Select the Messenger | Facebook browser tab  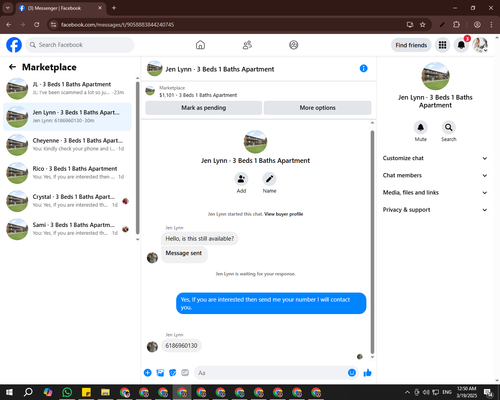[x=61, y=8]
